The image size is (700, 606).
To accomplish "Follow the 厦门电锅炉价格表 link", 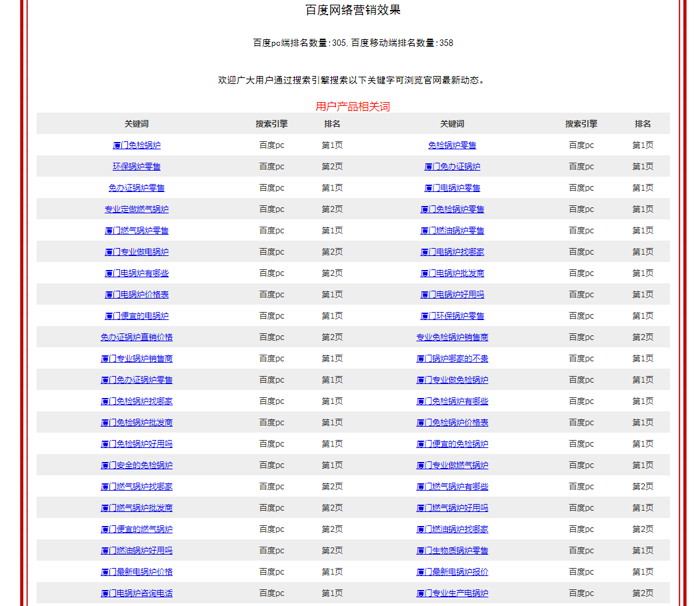I will 136,295.
